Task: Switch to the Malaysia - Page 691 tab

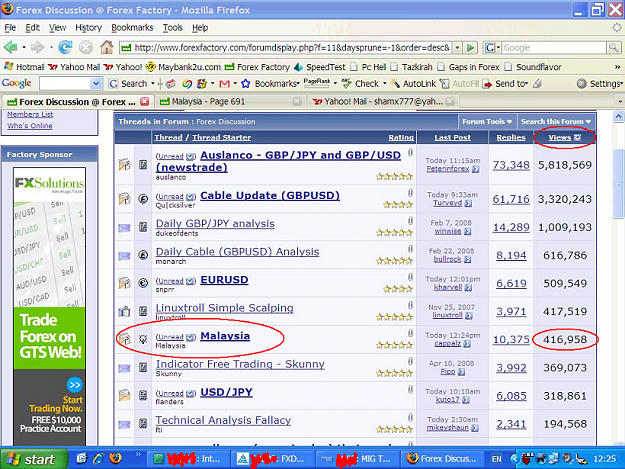Action: (x=230, y=102)
